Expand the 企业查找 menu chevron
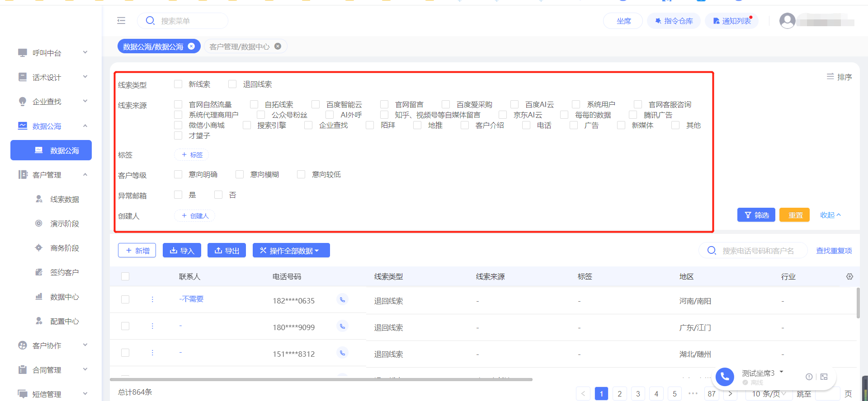The height and width of the screenshot is (401, 868). tap(85, 101)
